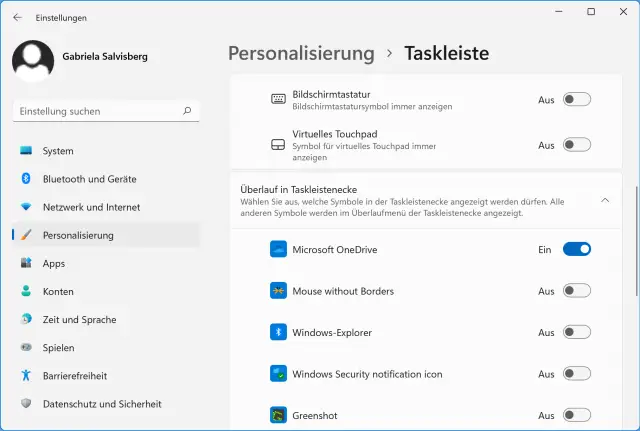This screenshot has height=431, width=640.
Task: Disable the Microsoft OneDrive toggle
Action: click(577, 249)
